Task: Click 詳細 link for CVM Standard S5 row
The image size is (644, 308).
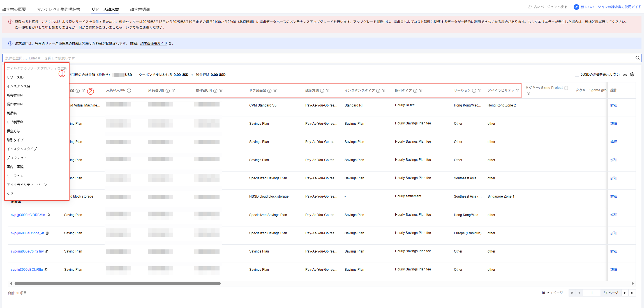Action: click(613, 105)
